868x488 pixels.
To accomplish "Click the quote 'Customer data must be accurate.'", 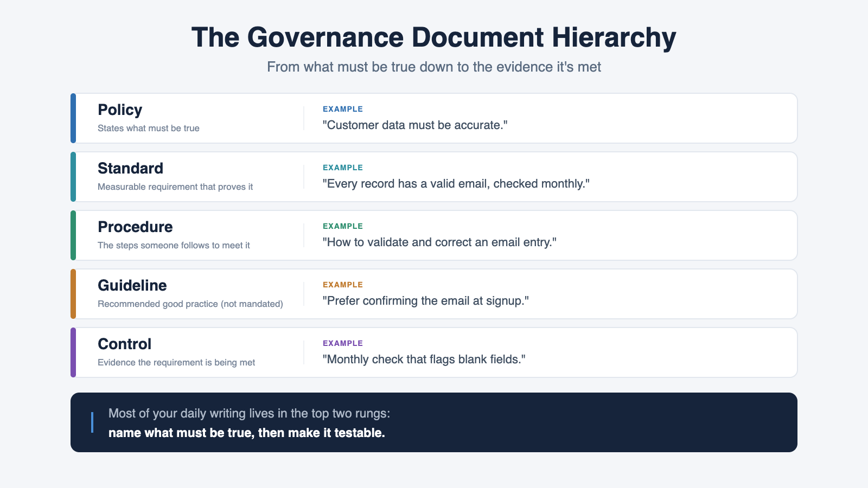I will click(x=415, y=125).
